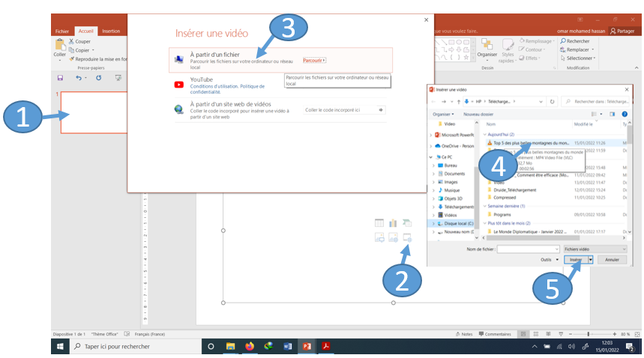Open the Organiser dropdown in file dialog
644x358 pixels.
[444, 114]
